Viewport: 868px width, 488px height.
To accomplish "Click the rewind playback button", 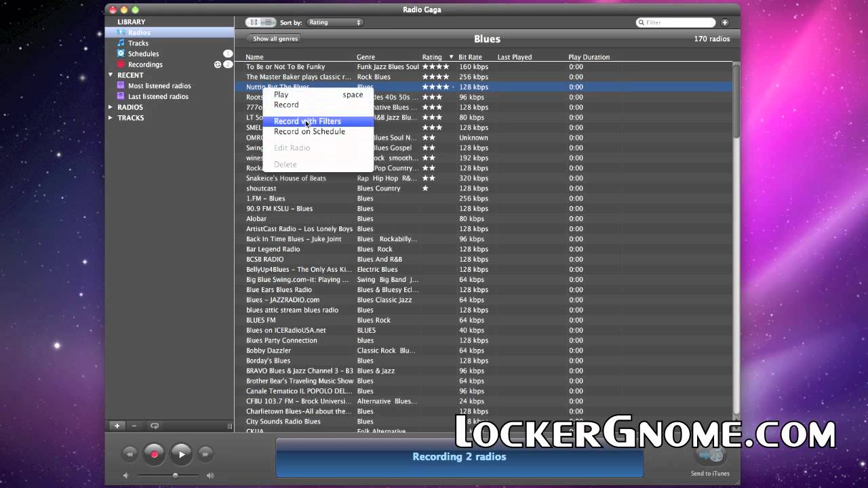I will coord(130,454).
